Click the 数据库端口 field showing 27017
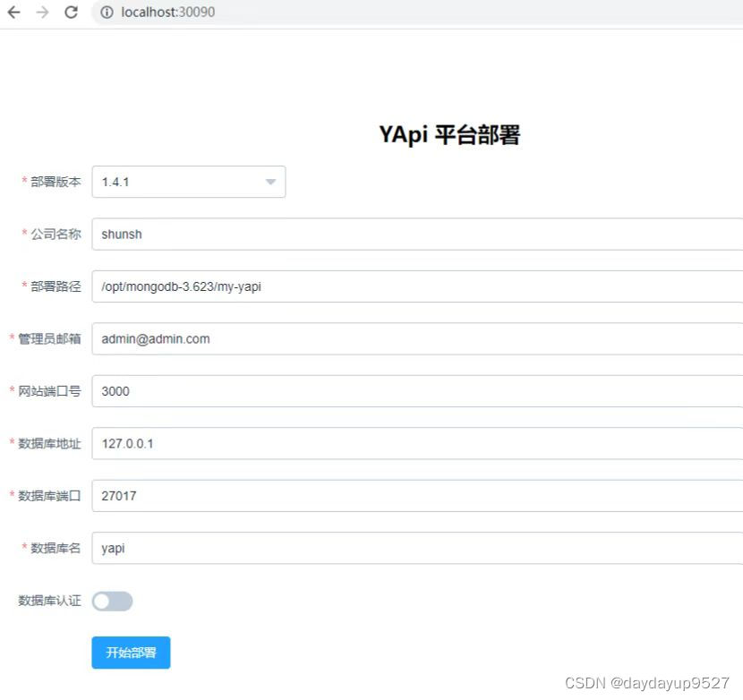The height and width of the screenshot is (700, 743). click(x=417, y=496)
